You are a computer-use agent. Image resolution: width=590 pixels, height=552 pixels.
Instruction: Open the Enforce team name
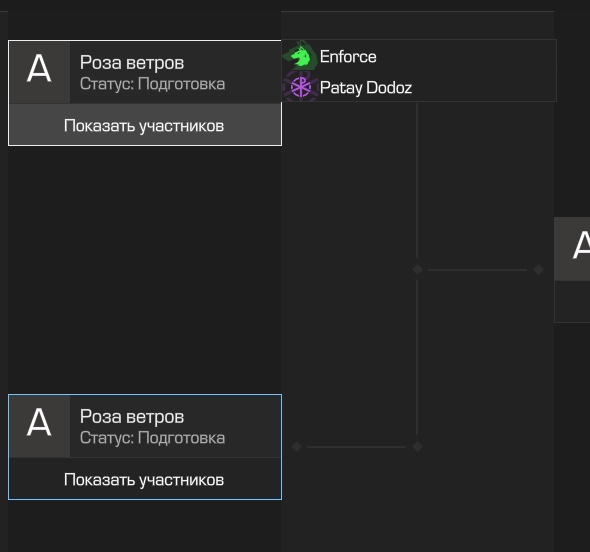348,57
